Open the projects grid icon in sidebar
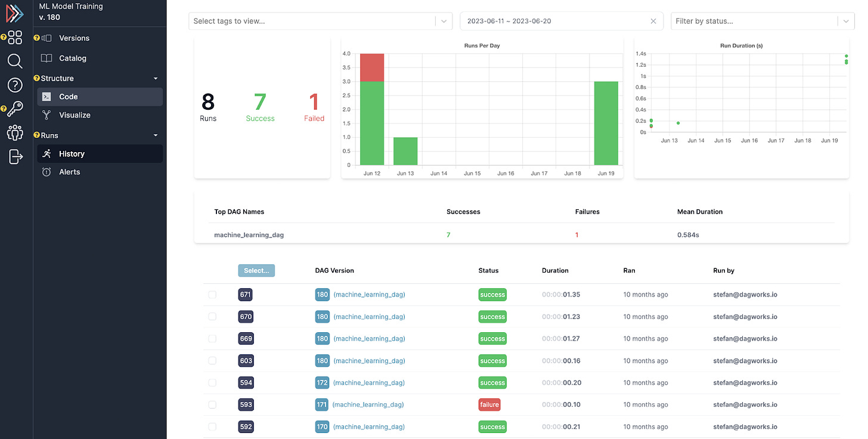Viewport: 868px width, 439px height. coord(15,38)
